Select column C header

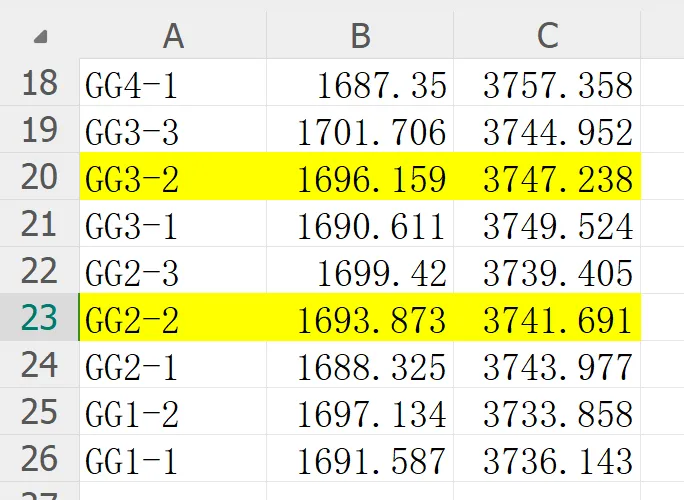pos(547,35)
